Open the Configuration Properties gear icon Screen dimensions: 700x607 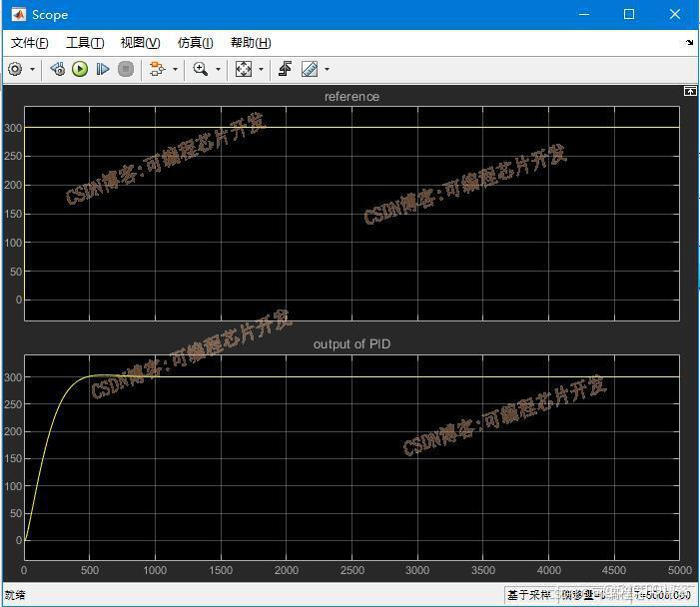coord(15,69)
